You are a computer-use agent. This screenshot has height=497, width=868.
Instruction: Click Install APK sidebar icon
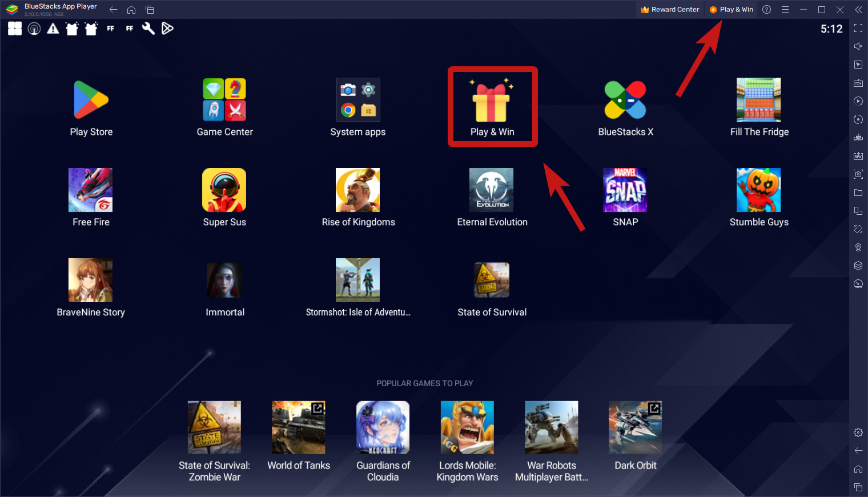858,156
